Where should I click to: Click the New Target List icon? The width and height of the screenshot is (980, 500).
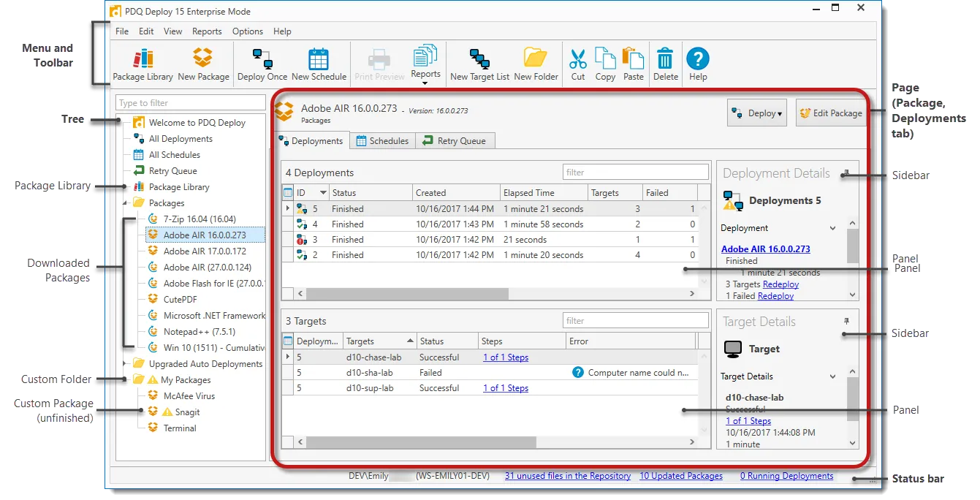pyautogui.click(x=479, y=64)
